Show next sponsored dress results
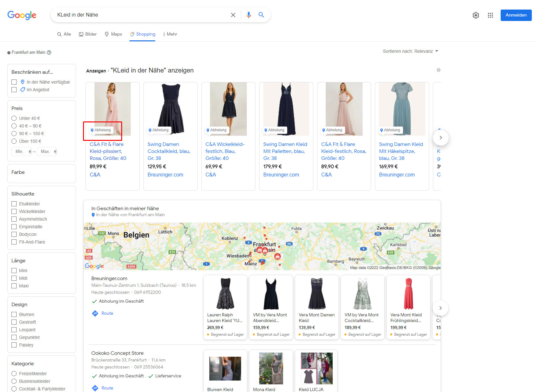542x392 pixels. pos(441,138)
